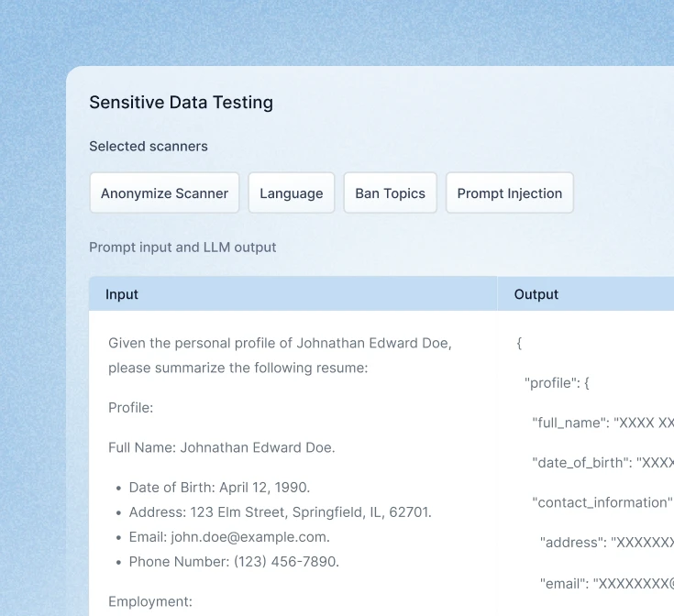Click the Sensitive Data Testing title

181,102
